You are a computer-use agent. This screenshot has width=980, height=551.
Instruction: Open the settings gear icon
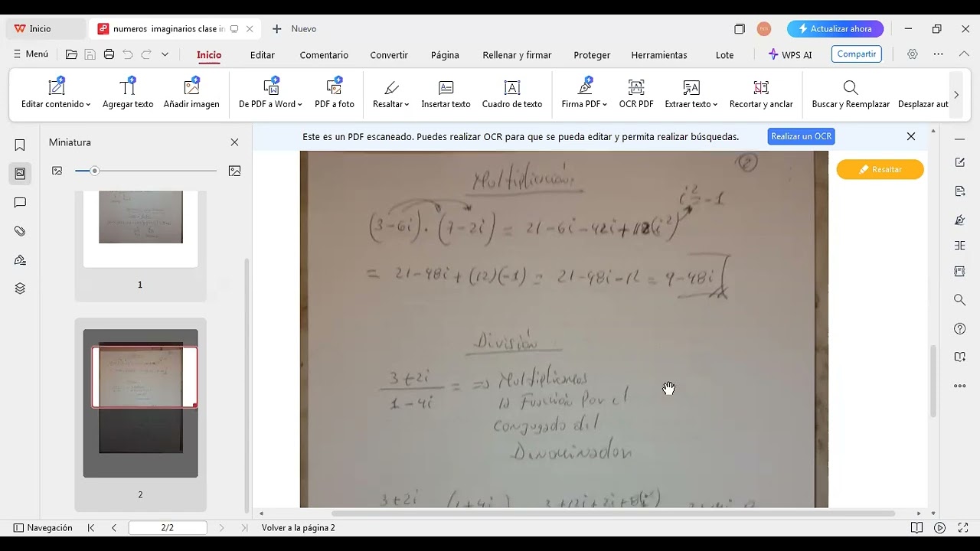point(912,54)
